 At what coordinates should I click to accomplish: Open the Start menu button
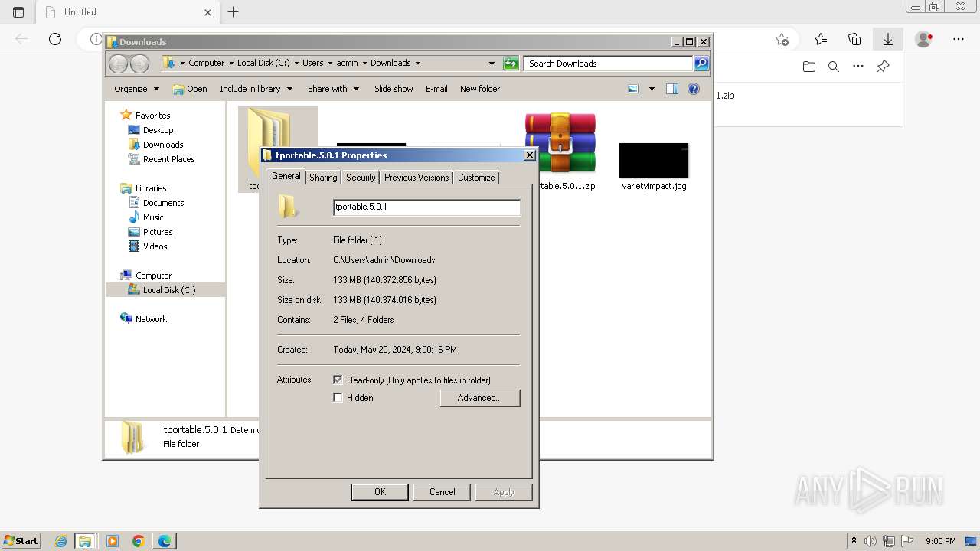(21, 540)
